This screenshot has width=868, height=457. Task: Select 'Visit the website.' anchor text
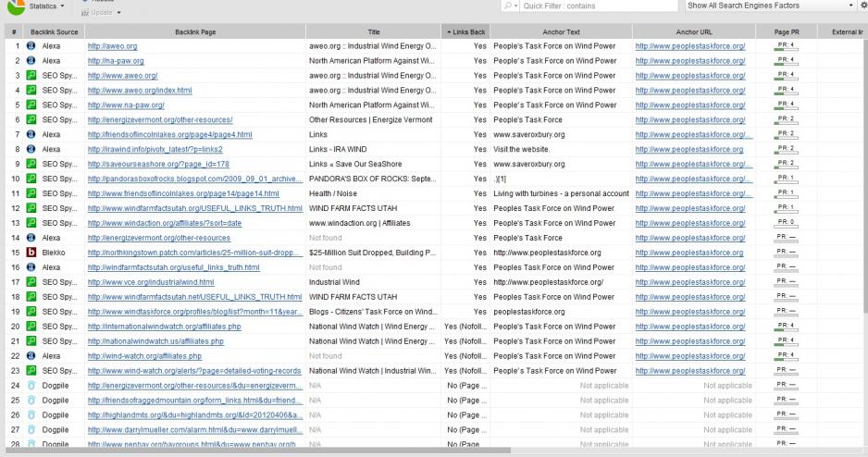[x=522, y=149]
